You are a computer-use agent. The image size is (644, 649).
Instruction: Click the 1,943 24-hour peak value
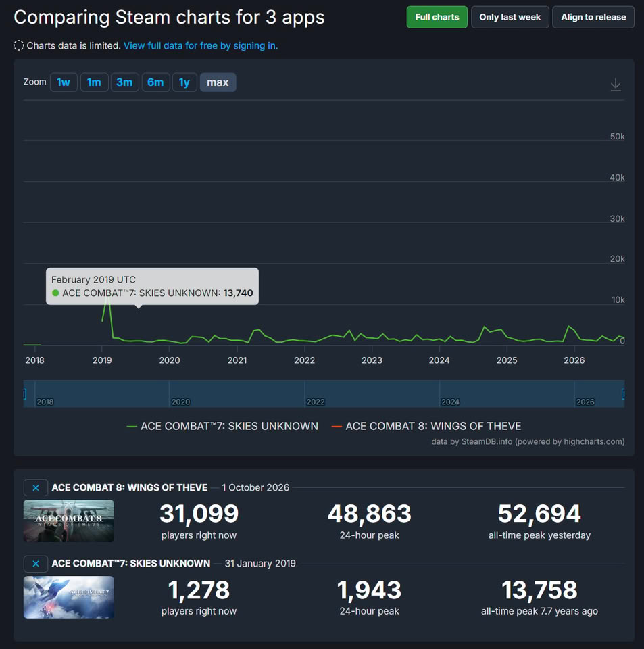point(370,590)
